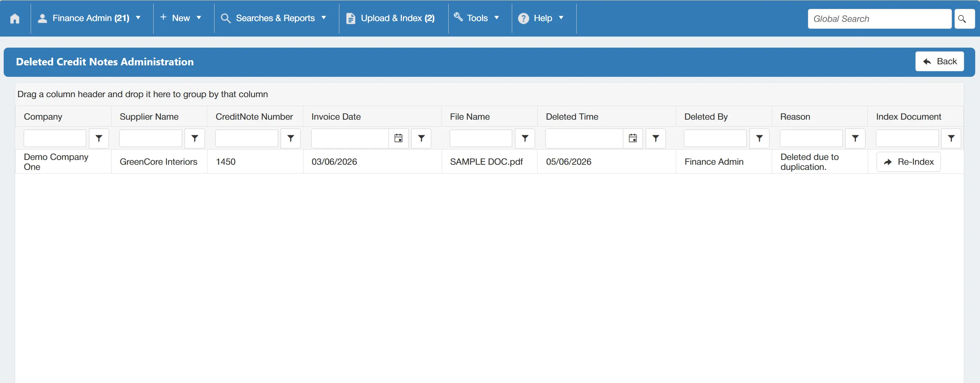
Task: Click the Back button
Action: [939, 62]
